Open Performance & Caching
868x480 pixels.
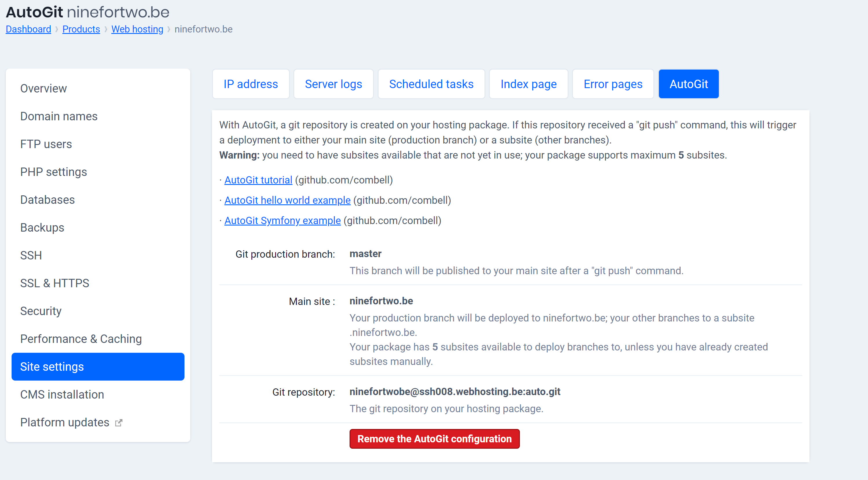(x=98, y=339)
